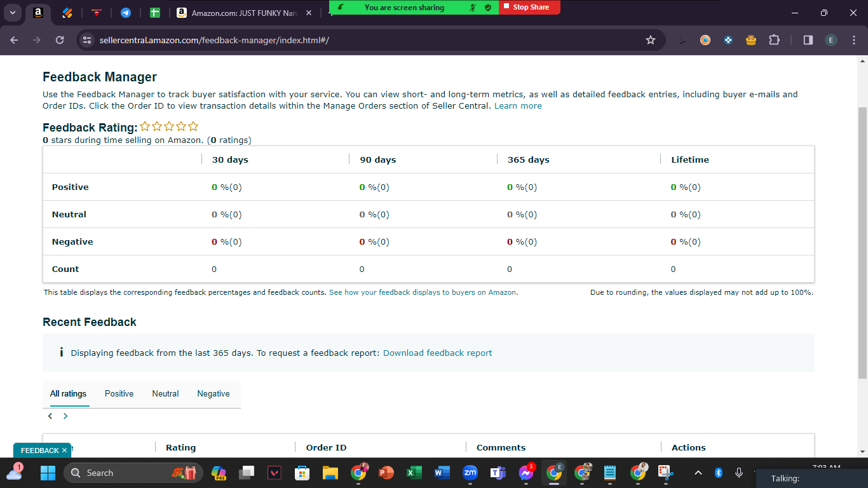The width and height of the screenshot is (868, 488).
Task: Click the taskbar Search box
Action: pos(133,473)
